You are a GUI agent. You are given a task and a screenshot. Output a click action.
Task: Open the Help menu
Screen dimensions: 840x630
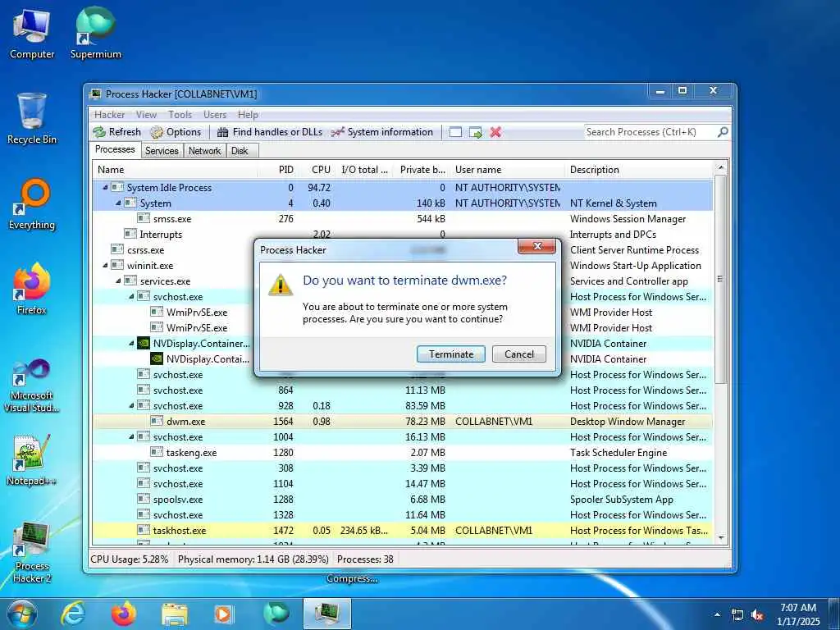248,115
